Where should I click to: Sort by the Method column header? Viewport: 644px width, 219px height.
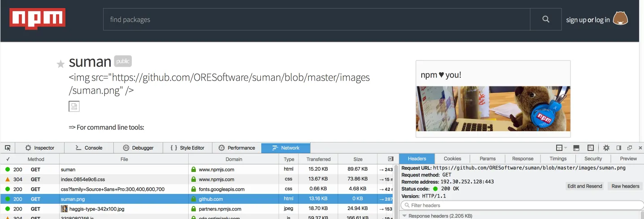[36, 159]
